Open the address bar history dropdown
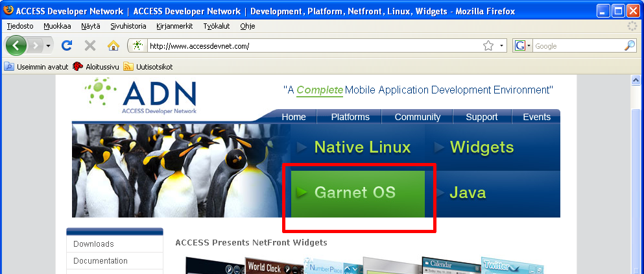The height and width of the screenshot is (274, 644). (501, 45)
